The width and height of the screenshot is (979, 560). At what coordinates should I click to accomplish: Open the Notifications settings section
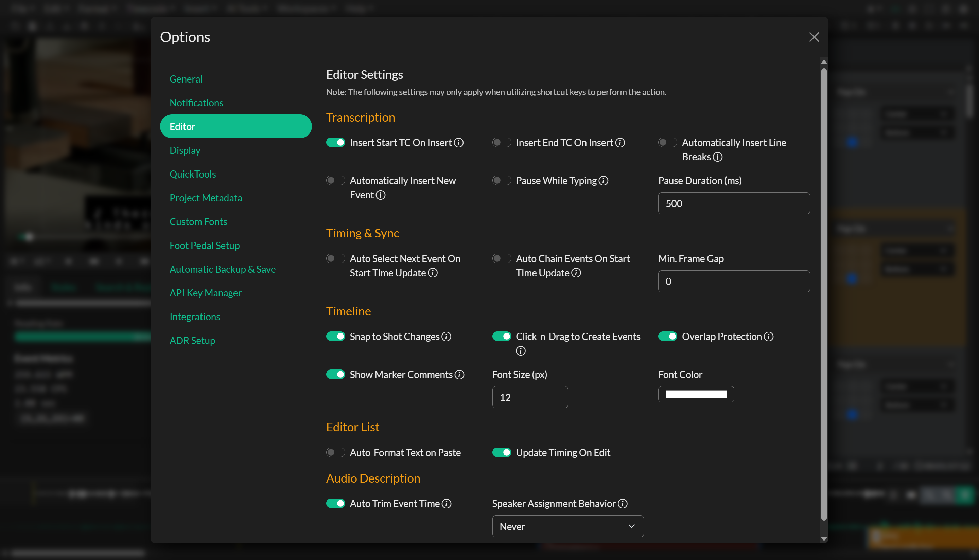(196, 103)
